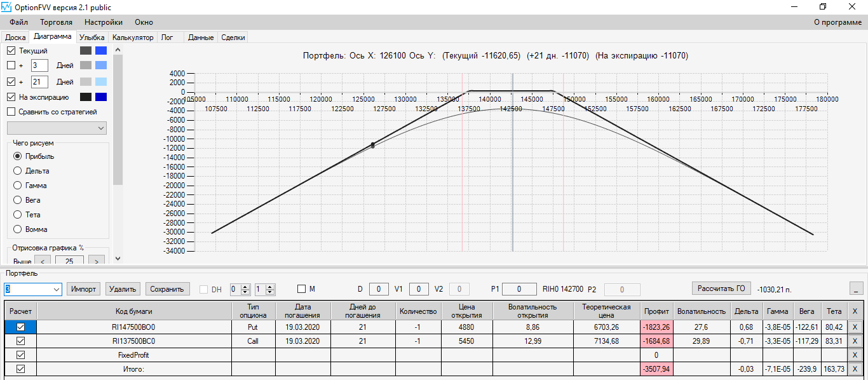Click the X button on Итого row
Screen dimensions: 868x380
(855, 369)
